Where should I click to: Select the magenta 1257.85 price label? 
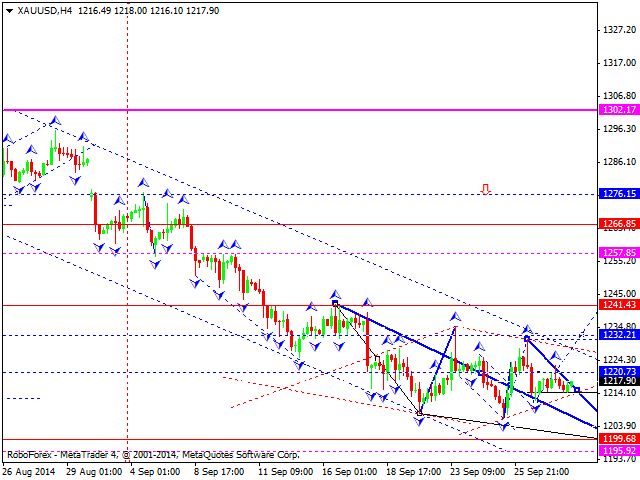pyautogui.click(x=619, y=253)
